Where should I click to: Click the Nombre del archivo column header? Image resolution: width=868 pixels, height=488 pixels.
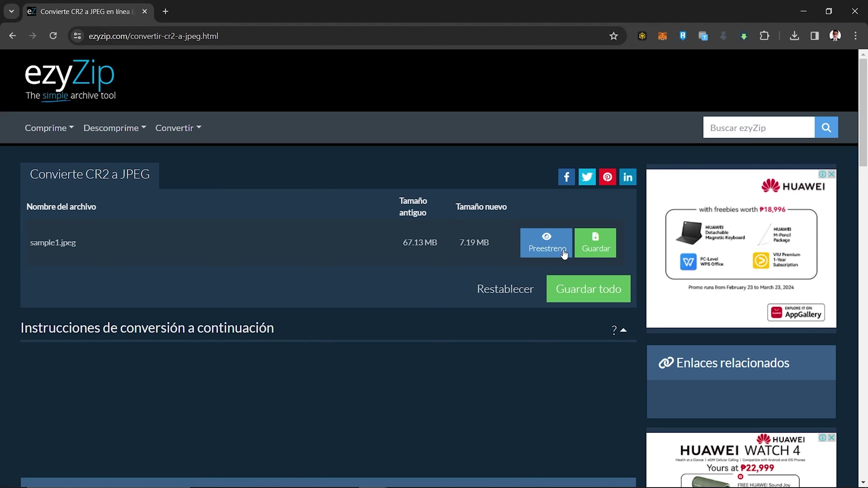click(61, 207)
